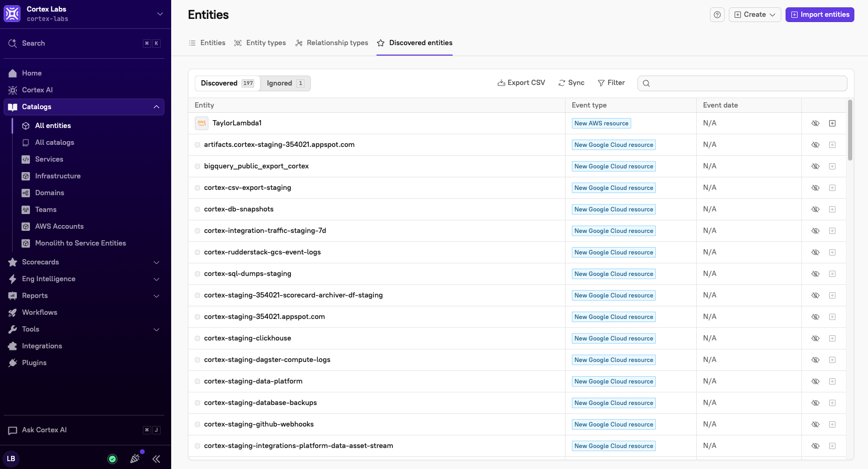Export the list as CSV
The height and width of the screenshot is (469, 868).
tap(521, 83)
